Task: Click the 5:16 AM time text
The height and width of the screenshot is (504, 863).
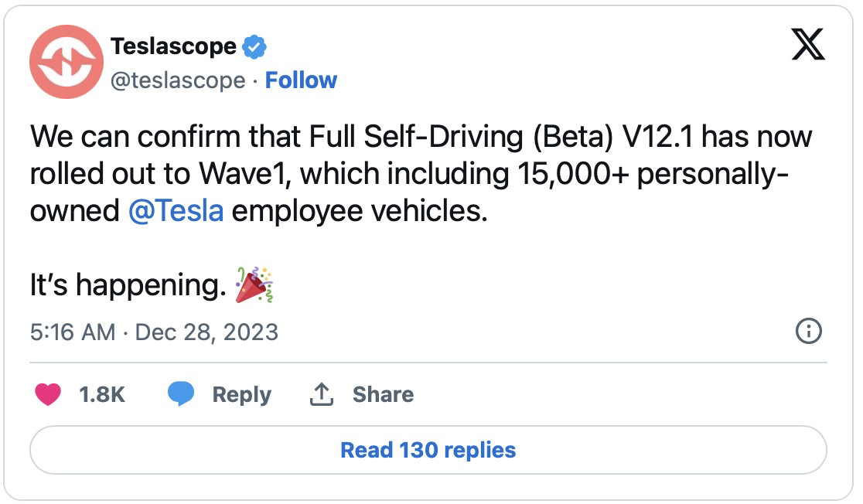Action: 73,332
